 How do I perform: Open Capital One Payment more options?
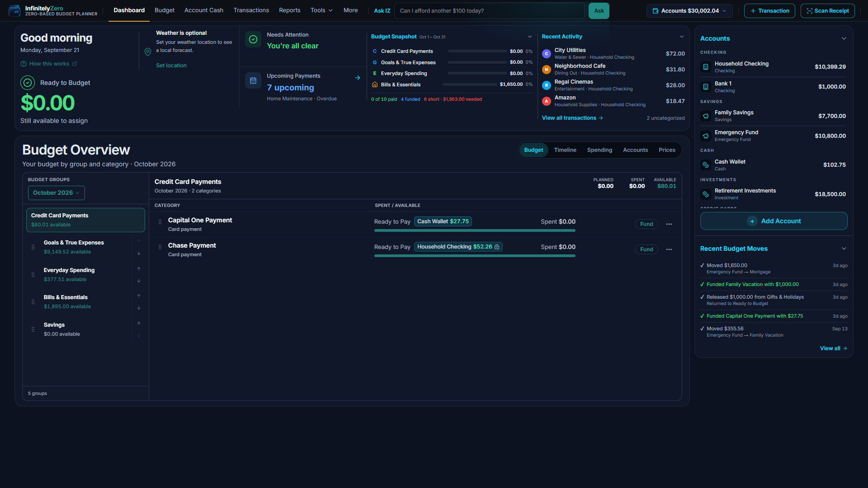click(669, 224)
